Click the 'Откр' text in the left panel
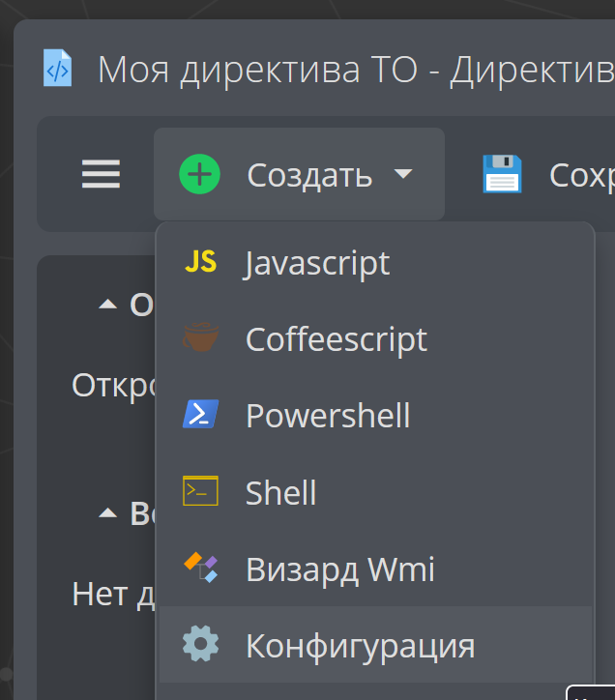Viewport: 615px width, 700px height. coord(113,386)
